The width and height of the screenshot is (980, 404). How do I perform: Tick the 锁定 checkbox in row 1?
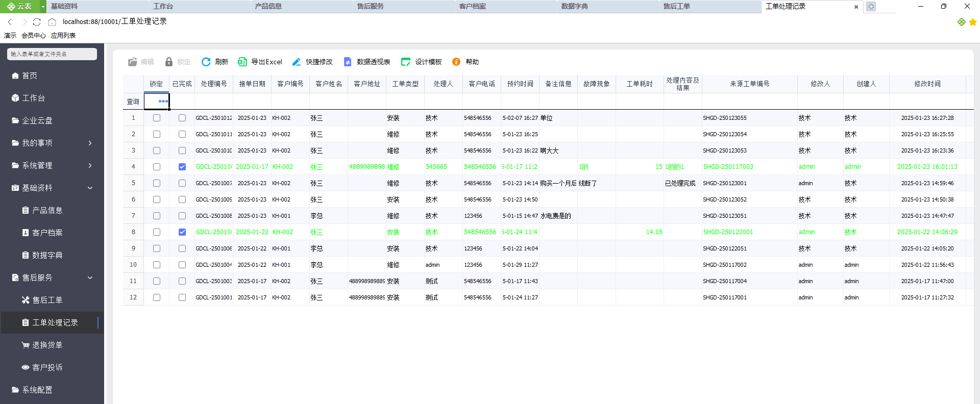coord(157,118)
